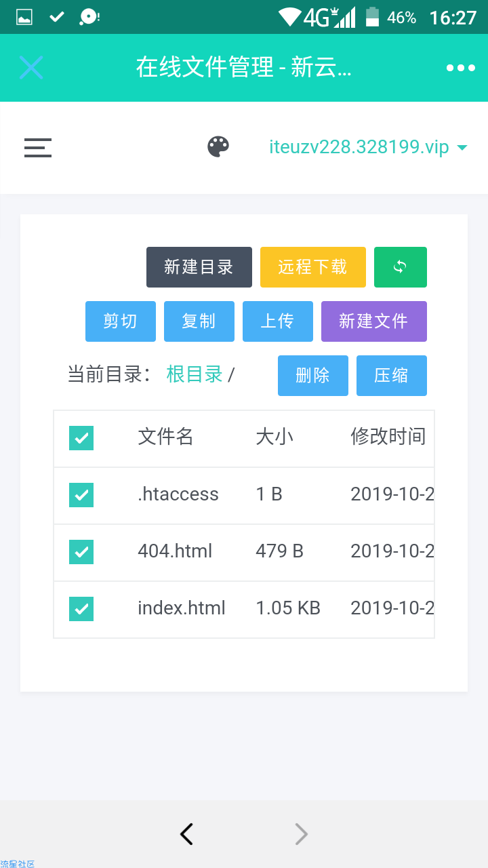Click the 上传 button

278,321
